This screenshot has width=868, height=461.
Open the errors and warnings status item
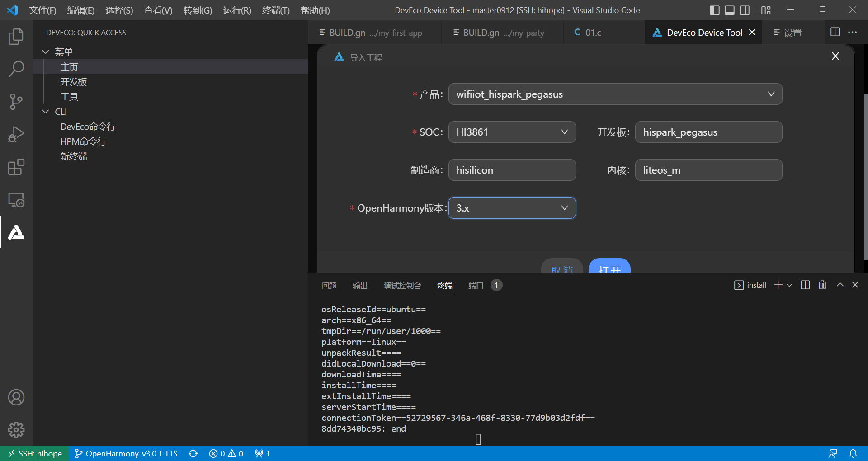tap(226, 453)
